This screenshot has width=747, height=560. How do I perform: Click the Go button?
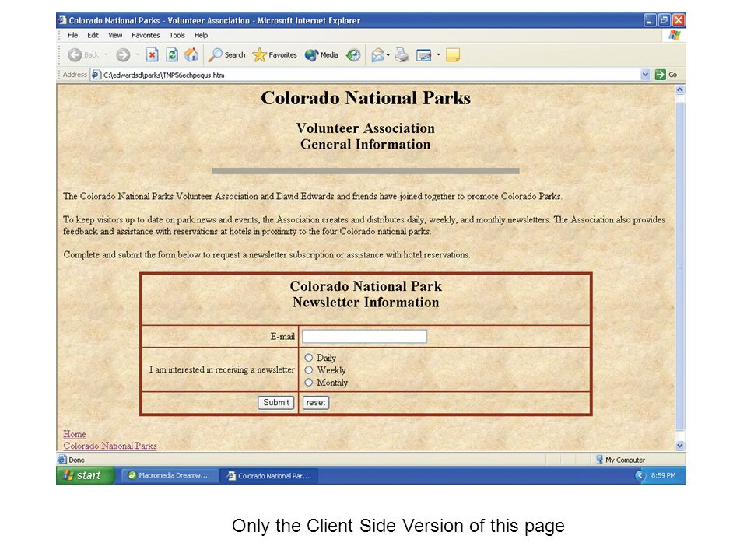pos(666,75)
